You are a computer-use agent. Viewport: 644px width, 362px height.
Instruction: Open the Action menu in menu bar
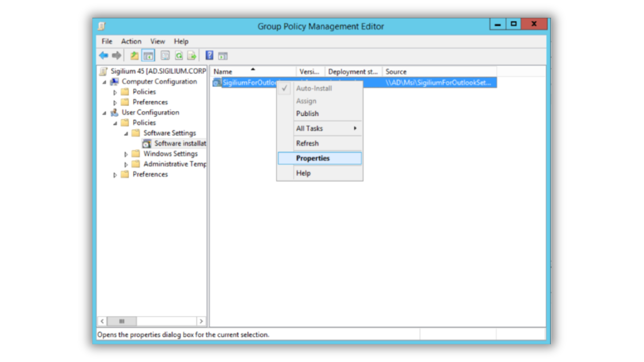131,41
